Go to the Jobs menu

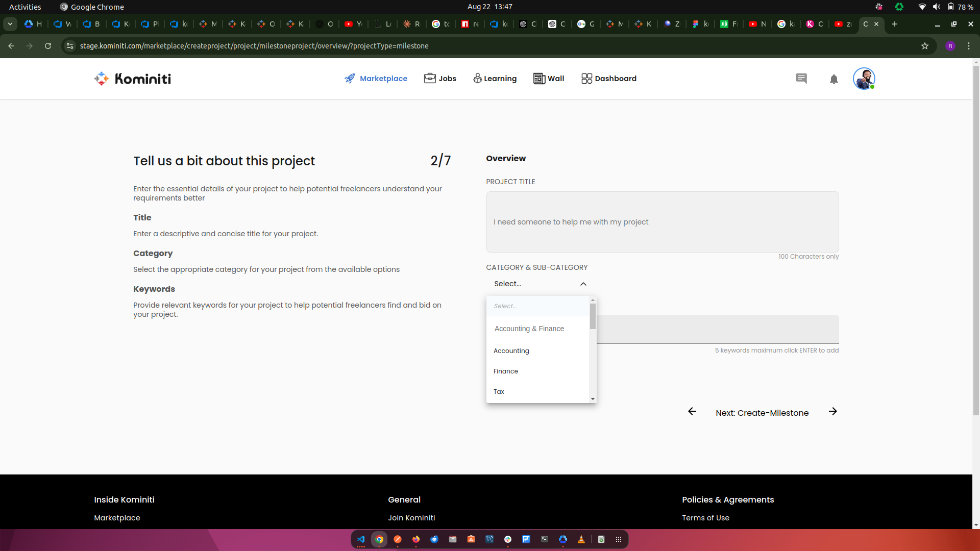point(440,79)
